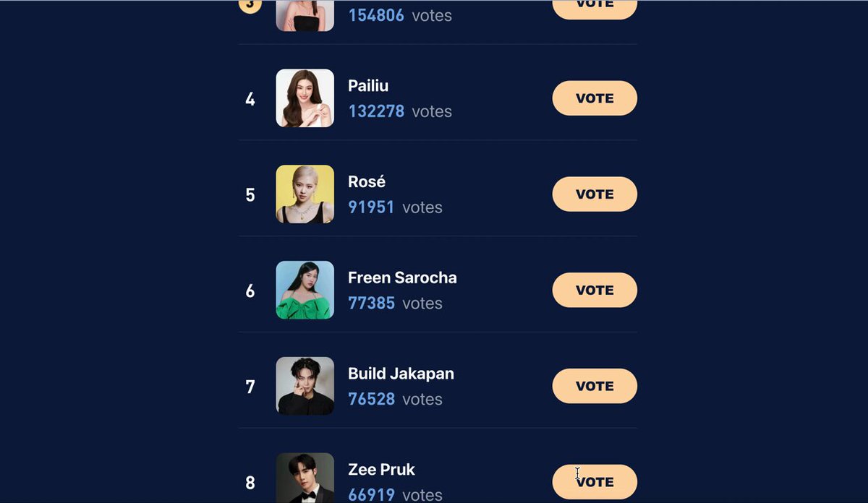This screenshot has height=503, width=868.
Task: Select the Zee Pruk name
Action: click(x=381, y=470)
